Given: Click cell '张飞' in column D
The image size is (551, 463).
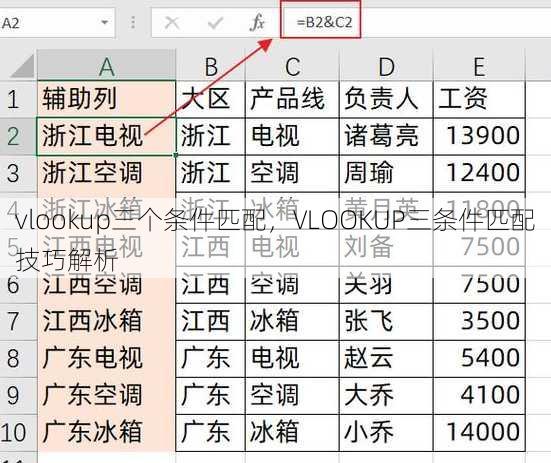Looking at the screenshot, I should 386,321.
